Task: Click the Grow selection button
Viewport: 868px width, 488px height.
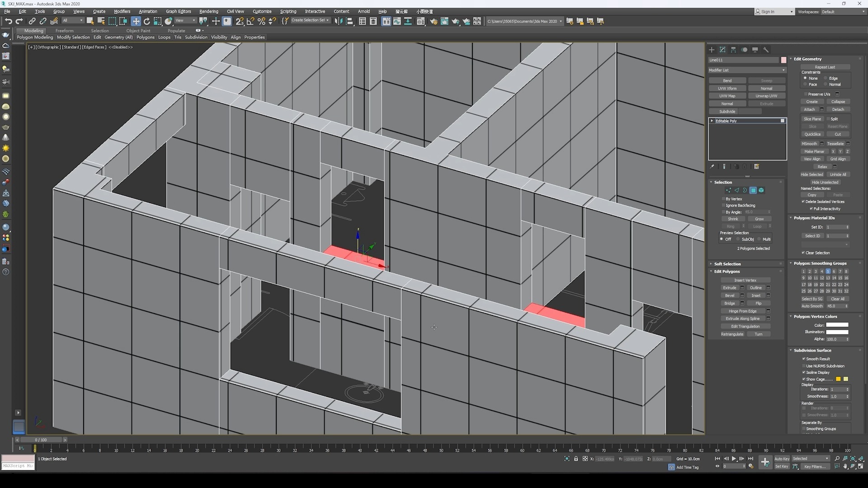Action: point(759,219)
